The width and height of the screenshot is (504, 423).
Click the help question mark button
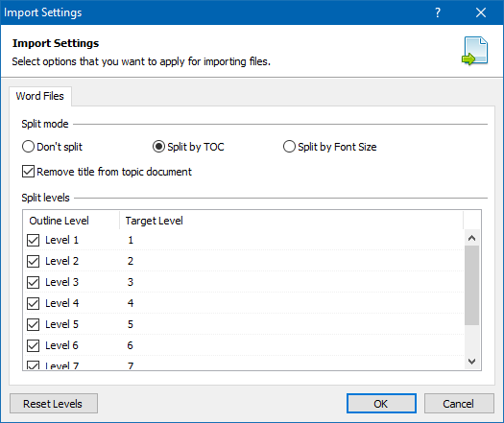point(438,12)
